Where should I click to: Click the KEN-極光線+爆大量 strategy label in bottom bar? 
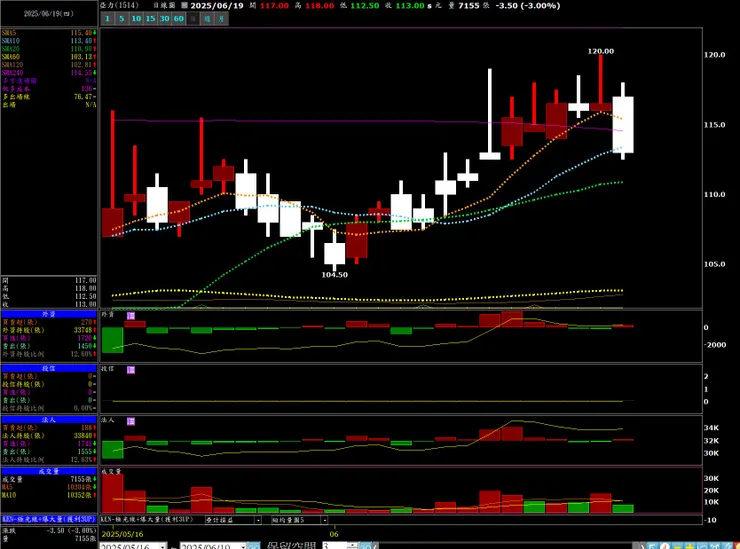tap(148, 519)
